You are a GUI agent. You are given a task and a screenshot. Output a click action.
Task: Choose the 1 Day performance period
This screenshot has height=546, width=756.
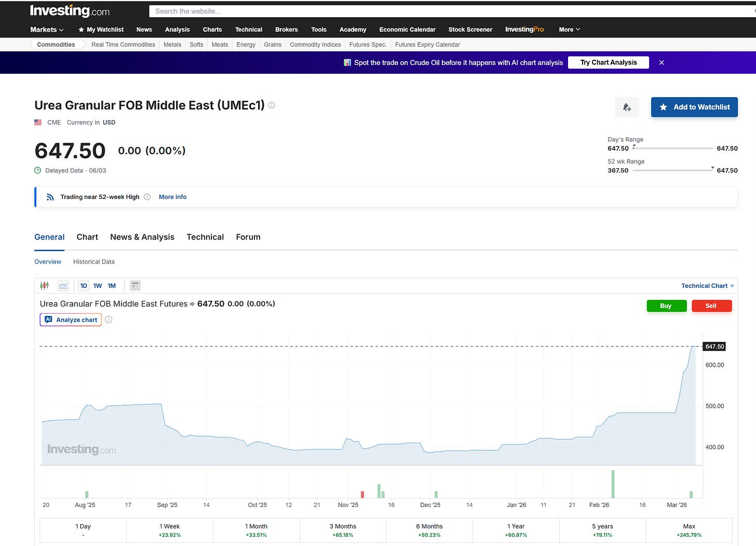83,530
